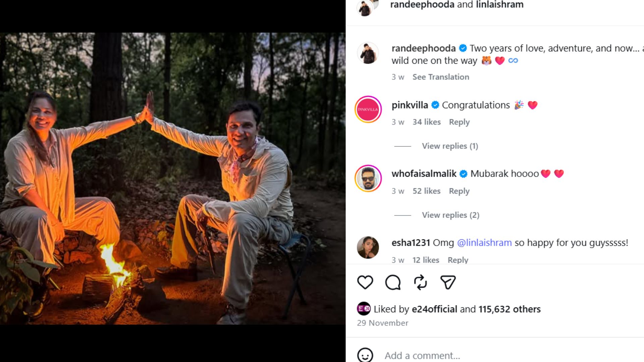The image size is (644, 362).
Task: Open pinkvilla profile picture
Action: click(368, 109)
